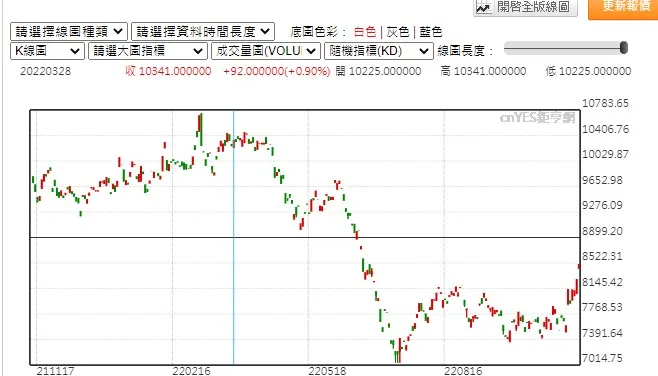Viewport: 658px width, 376px height.
Task: Click the 線圖長度 slider handle
Action: click(624, 48)
